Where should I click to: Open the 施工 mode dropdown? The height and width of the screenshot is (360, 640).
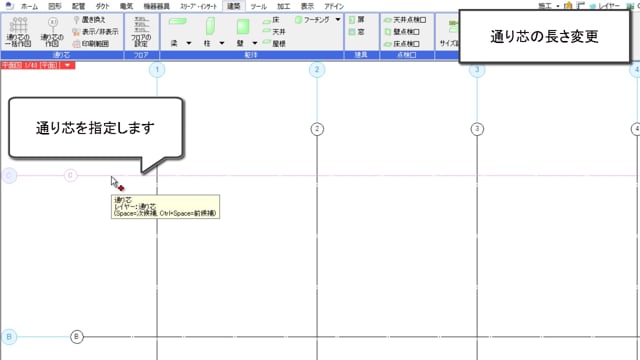549,6
